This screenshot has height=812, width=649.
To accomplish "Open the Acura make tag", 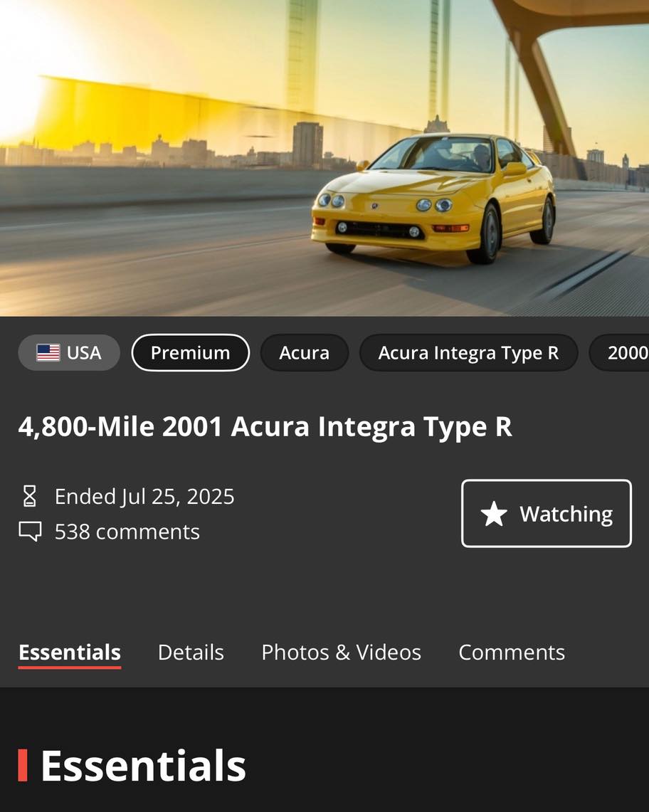I will pyautogui.click(x=304, y=353).
